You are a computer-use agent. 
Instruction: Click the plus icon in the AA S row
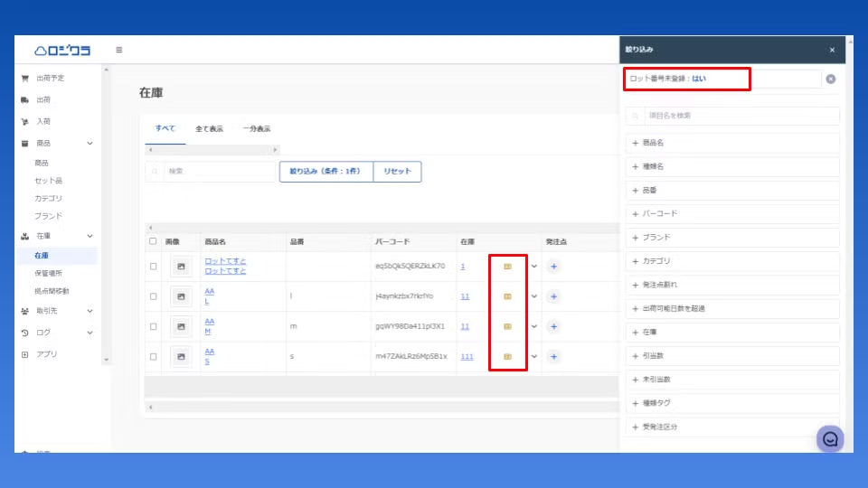click(x=553, y=357)
